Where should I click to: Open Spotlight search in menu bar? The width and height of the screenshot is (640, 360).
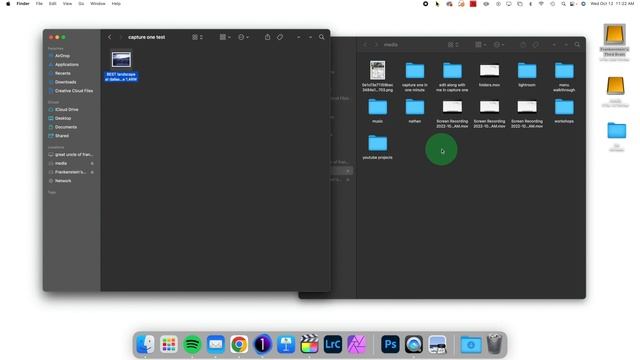point(563,4)
